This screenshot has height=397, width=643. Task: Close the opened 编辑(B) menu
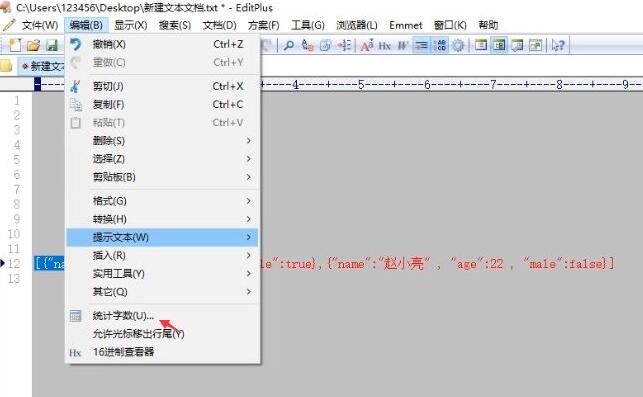click(86, 25)
